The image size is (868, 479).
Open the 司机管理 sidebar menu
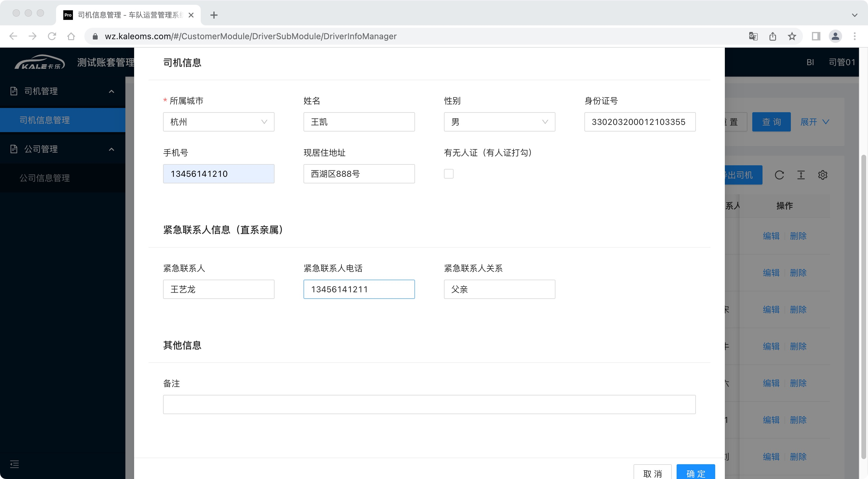pyautogui.click(x=63, y=91)
